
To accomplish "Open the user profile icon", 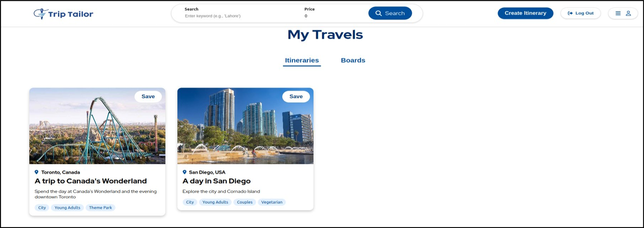I will pos(628,13).
